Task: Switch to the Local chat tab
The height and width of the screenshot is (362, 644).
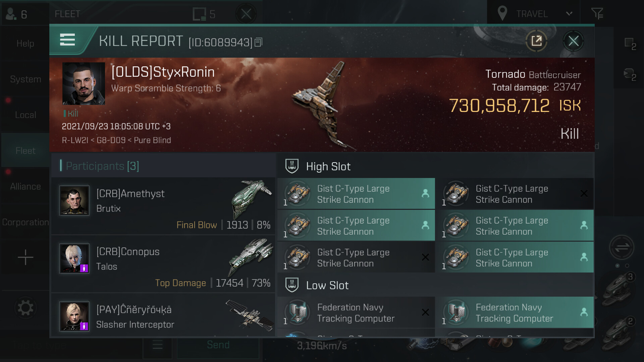Action: click(25, 115)
